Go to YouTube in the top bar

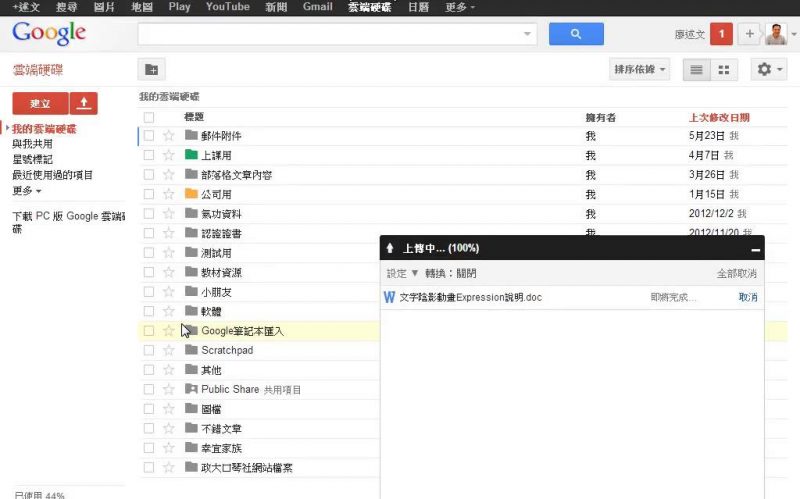coord(227,7)
